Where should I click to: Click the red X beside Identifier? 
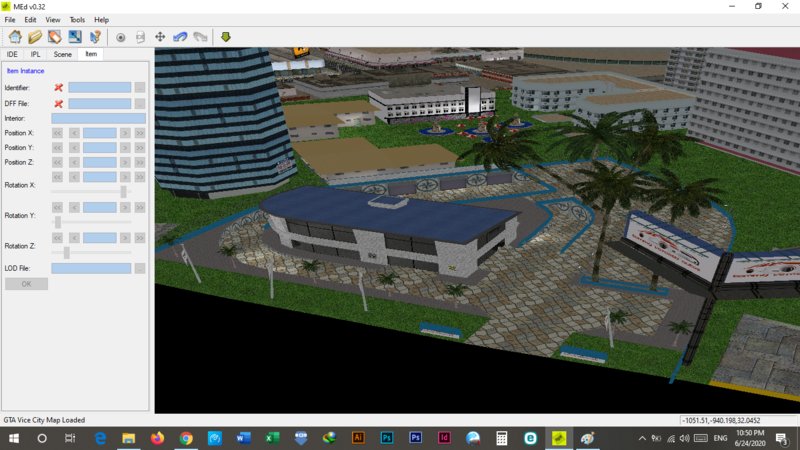tap(59, 88)
